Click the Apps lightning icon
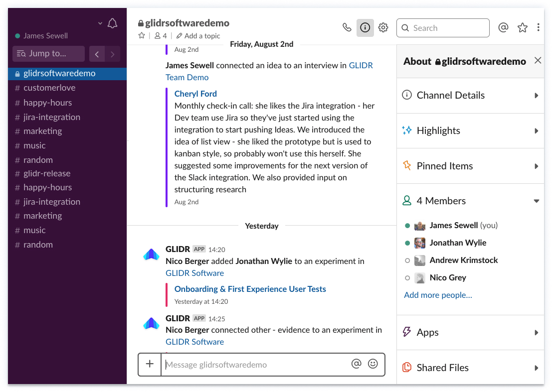552x392 pixels. click(x=406, y=332)
